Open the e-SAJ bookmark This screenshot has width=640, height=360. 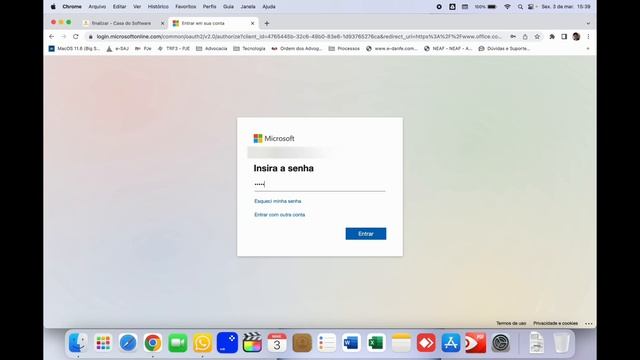(x=118, y=49)
